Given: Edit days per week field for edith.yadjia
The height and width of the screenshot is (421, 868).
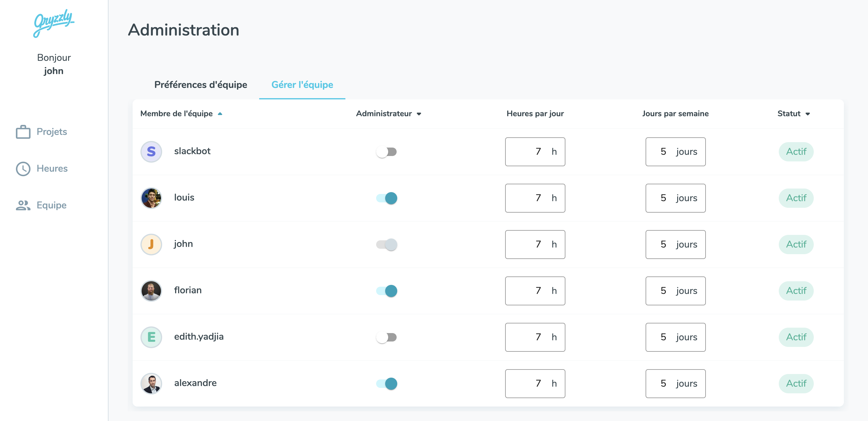Looking at the screenshot, I should point(676,337).
